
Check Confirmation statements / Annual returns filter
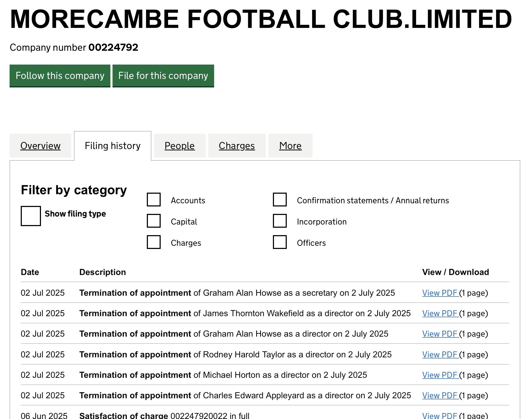coord(280,200)
